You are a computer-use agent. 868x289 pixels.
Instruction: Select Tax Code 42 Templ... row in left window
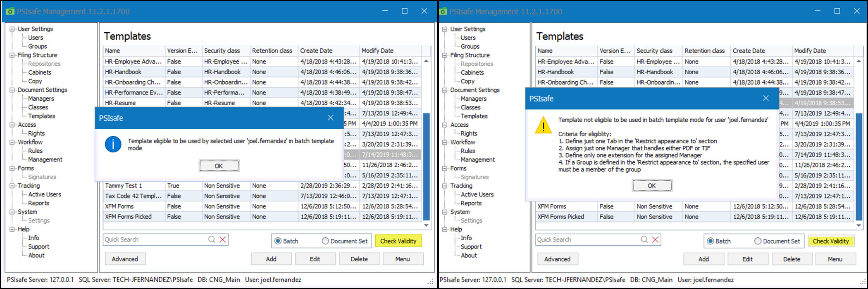(262, 196)
